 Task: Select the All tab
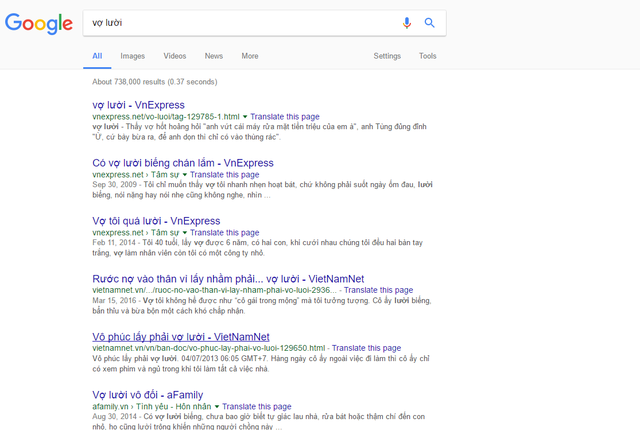97,56
